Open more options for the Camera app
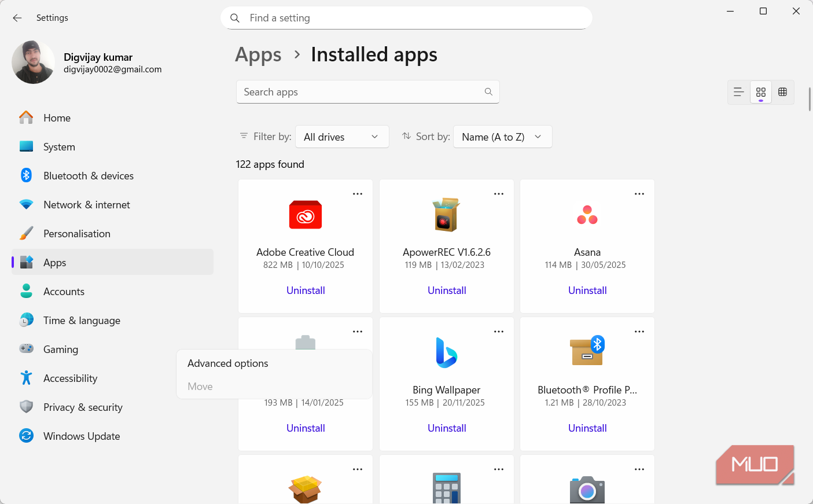 639,469
